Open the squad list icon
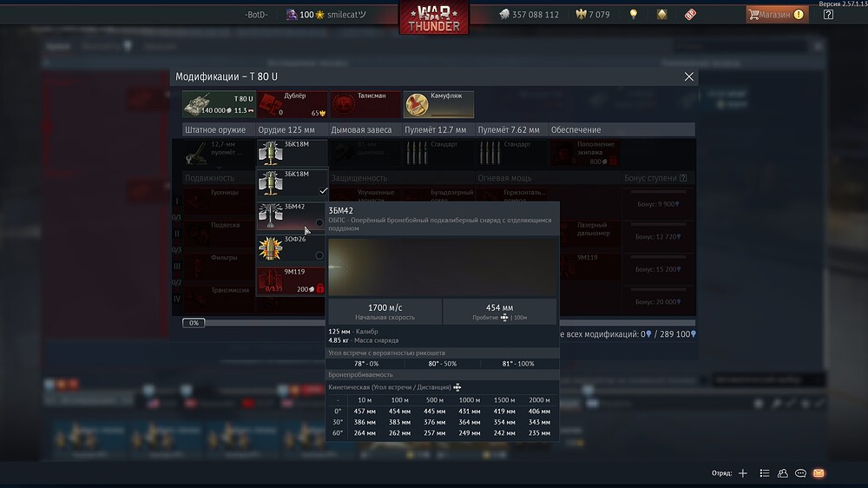This screenshot has width=868, height=488. [x=765, y=473]
